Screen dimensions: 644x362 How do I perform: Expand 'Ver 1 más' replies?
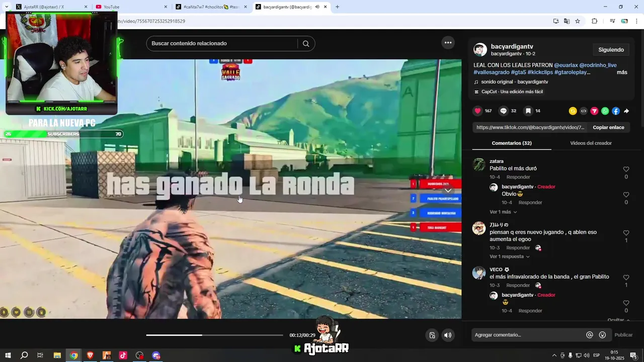point(503,212)
